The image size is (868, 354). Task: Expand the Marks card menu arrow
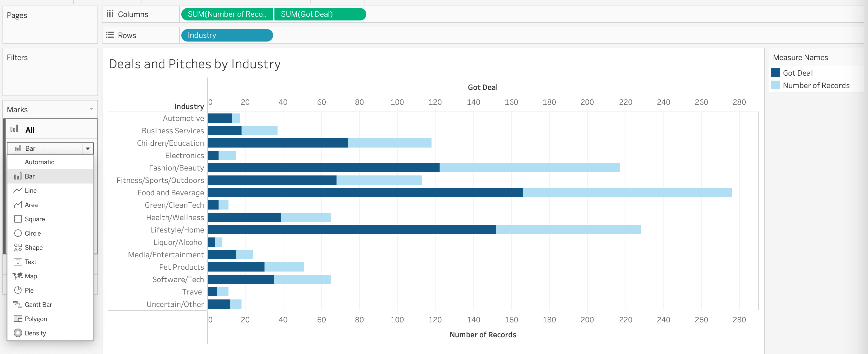(91, 109)
